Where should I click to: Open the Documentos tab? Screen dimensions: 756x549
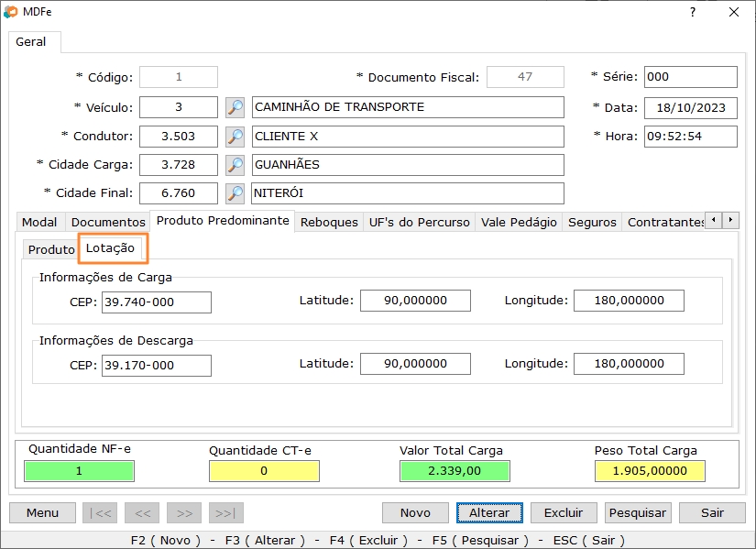click(x=108, y=223)
